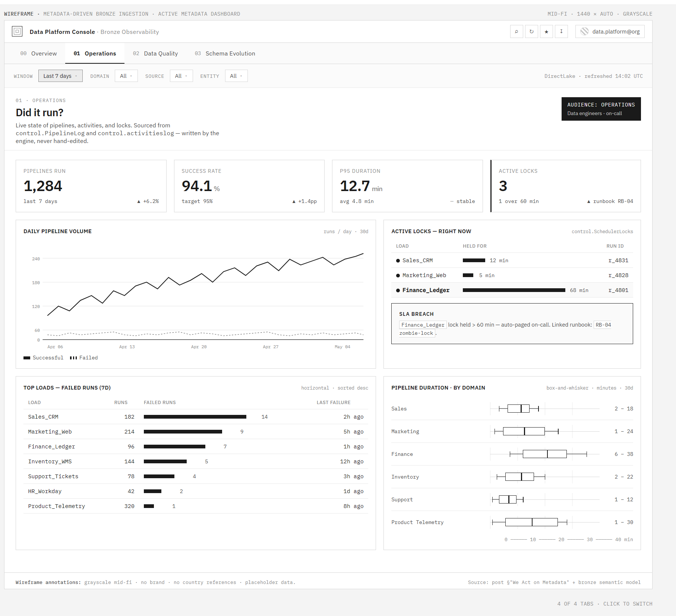Select the Inventory_WMS row
The width and height of the screenshot is (676, 616).
coord(196,461)
